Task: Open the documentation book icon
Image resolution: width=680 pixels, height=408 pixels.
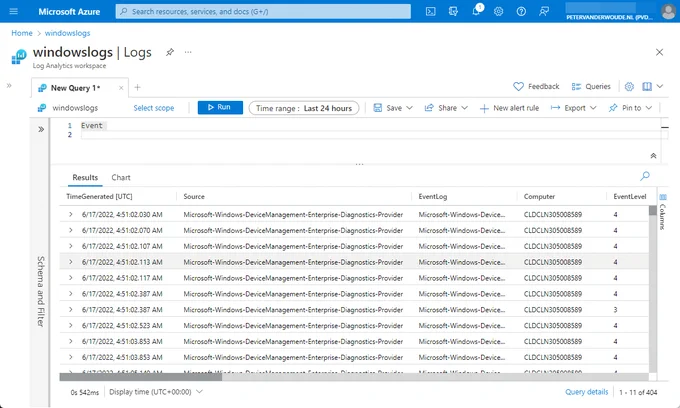Action: (647, 87)
